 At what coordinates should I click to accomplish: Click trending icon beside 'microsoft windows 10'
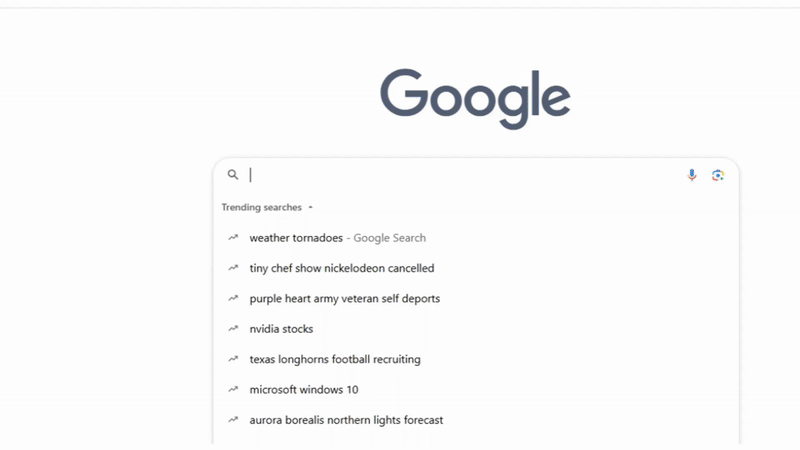(233, 390)
